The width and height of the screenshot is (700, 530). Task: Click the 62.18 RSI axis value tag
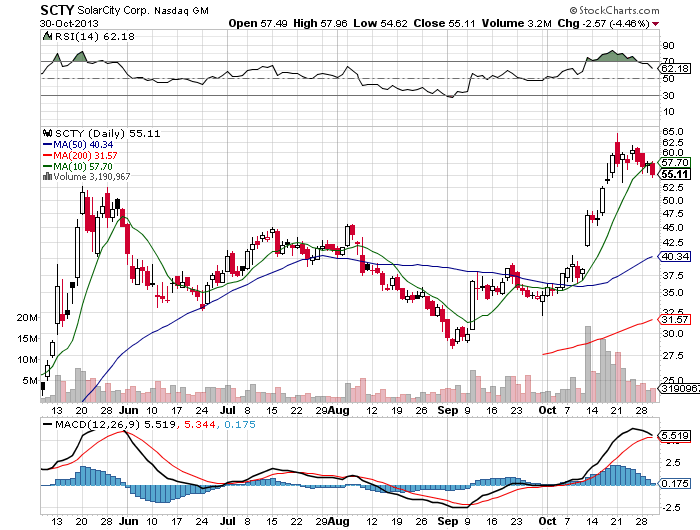pyautogui.click(x=675, y=68)
